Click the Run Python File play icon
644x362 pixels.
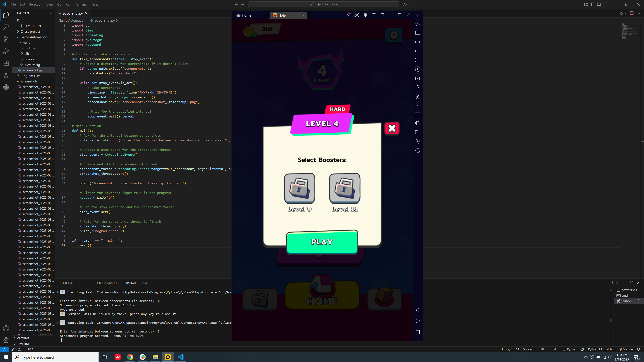pyautogui.click(x=621, y=13)
